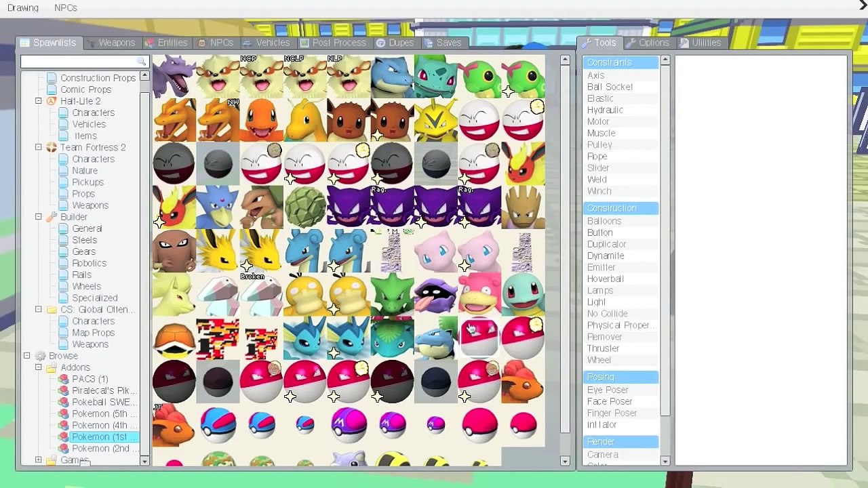Image resolution: width=868 pixels, height=488 pixels.
Task: Spawn the Bulbasaur model
Action: coord(435,77)
